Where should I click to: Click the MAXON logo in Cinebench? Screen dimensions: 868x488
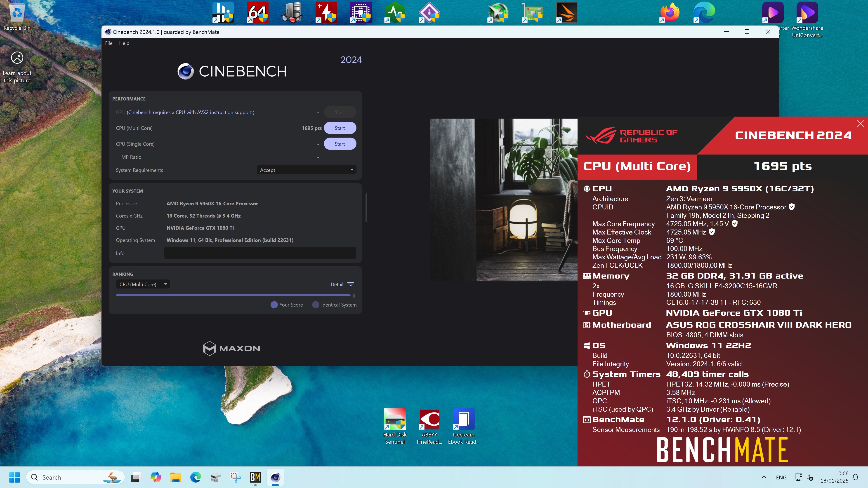231,348
